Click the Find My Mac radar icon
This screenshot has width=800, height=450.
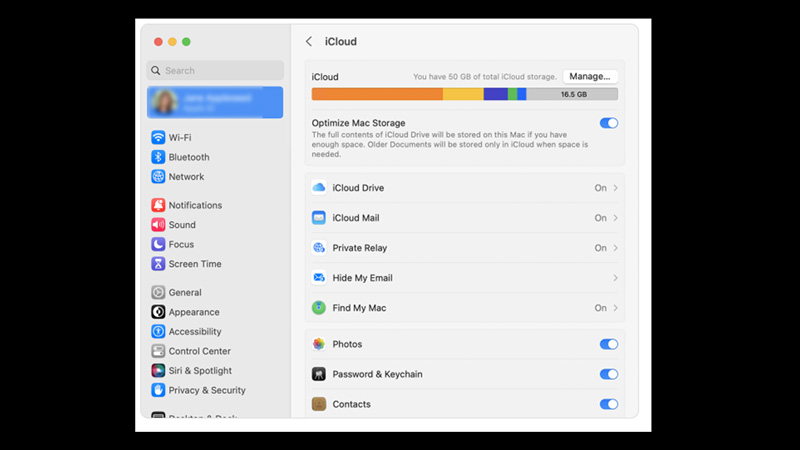319,308
